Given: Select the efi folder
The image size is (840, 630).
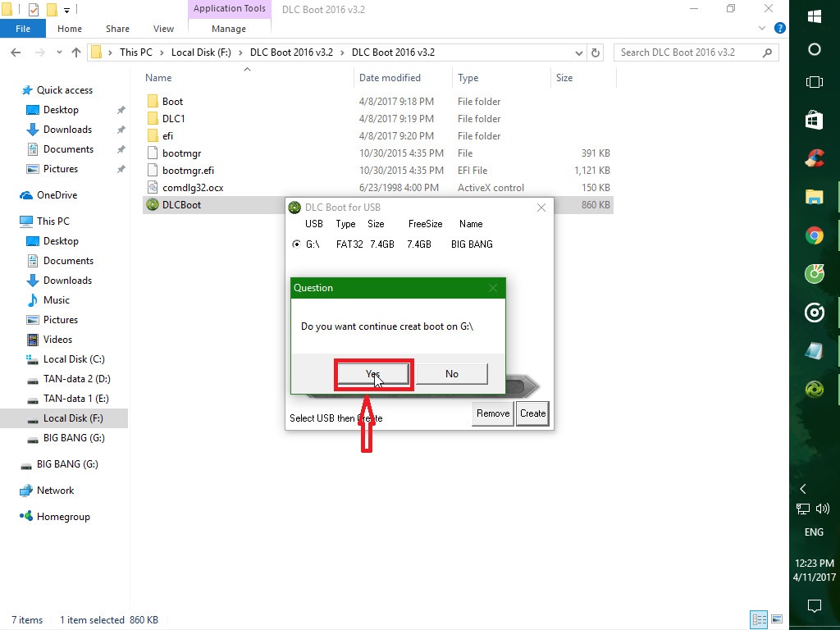Looking at the screenshot, I should tap(167, 136).
